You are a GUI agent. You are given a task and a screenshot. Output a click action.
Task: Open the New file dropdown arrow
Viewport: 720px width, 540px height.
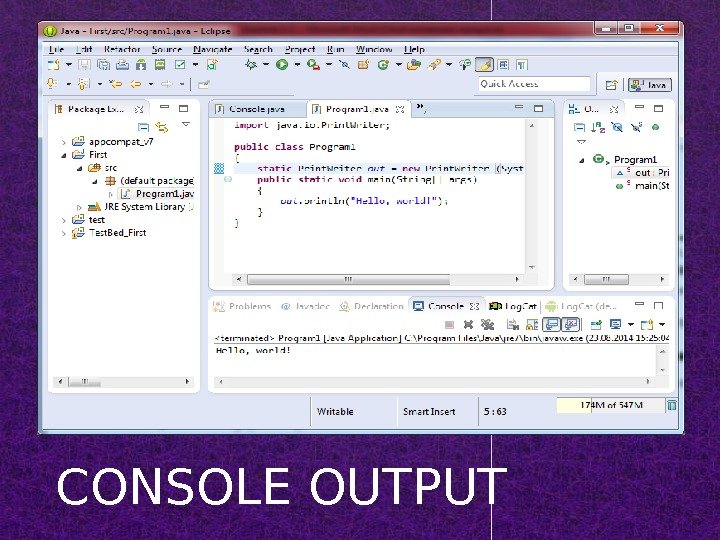tap(69, 65)
